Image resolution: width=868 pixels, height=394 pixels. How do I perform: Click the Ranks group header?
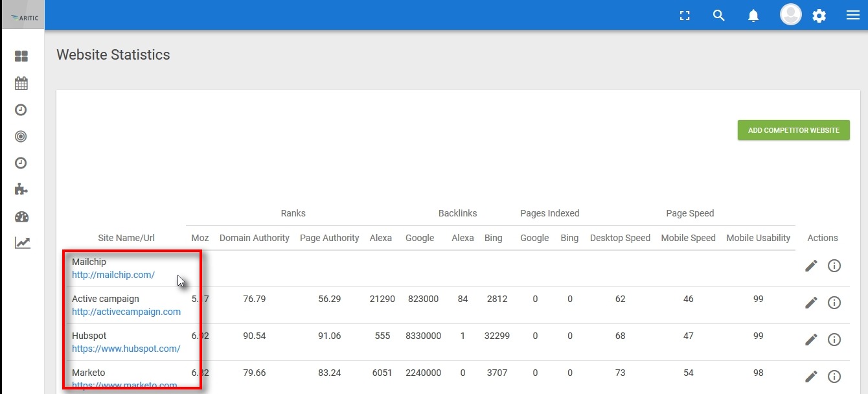click(293, 213)
